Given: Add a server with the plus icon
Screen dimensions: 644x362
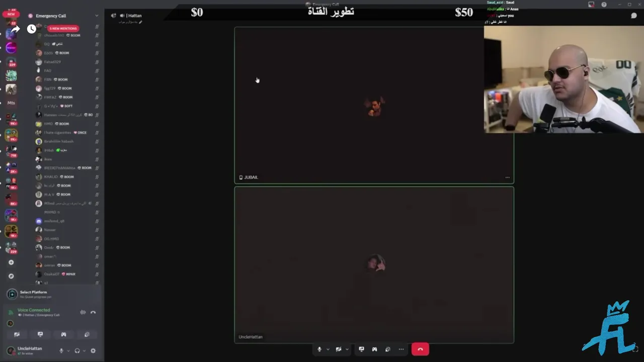Looking at the screenshot, I should point(11,262).
